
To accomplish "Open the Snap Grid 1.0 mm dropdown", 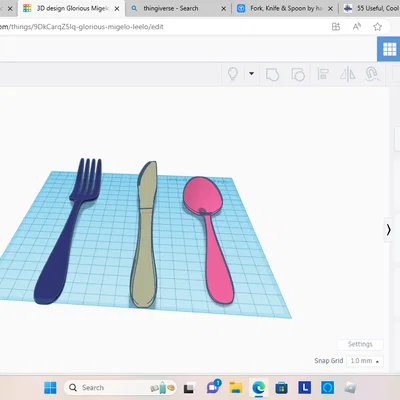I will pyautogui.click(x=365, y=361).
